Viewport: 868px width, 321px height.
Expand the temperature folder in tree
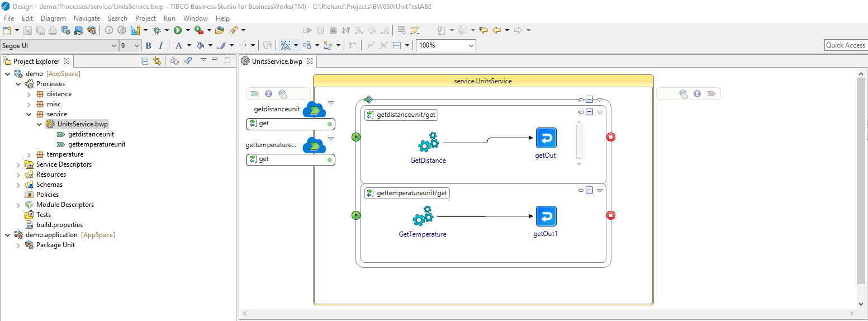pos(29,154)
